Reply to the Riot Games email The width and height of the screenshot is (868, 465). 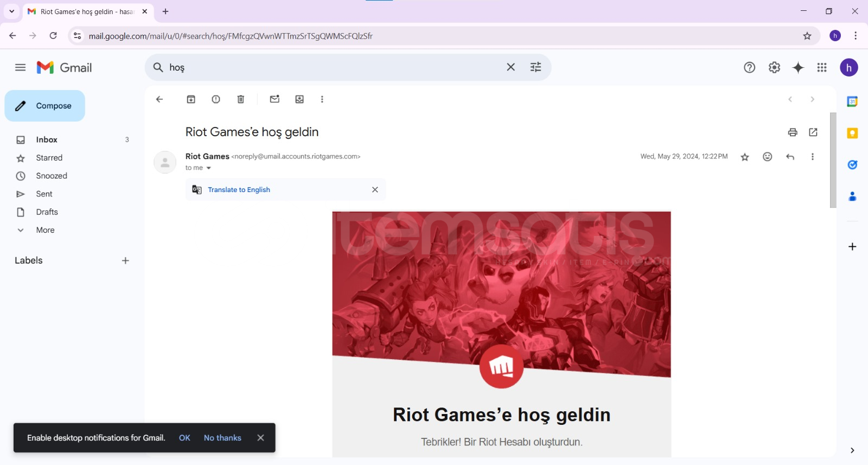790,157
